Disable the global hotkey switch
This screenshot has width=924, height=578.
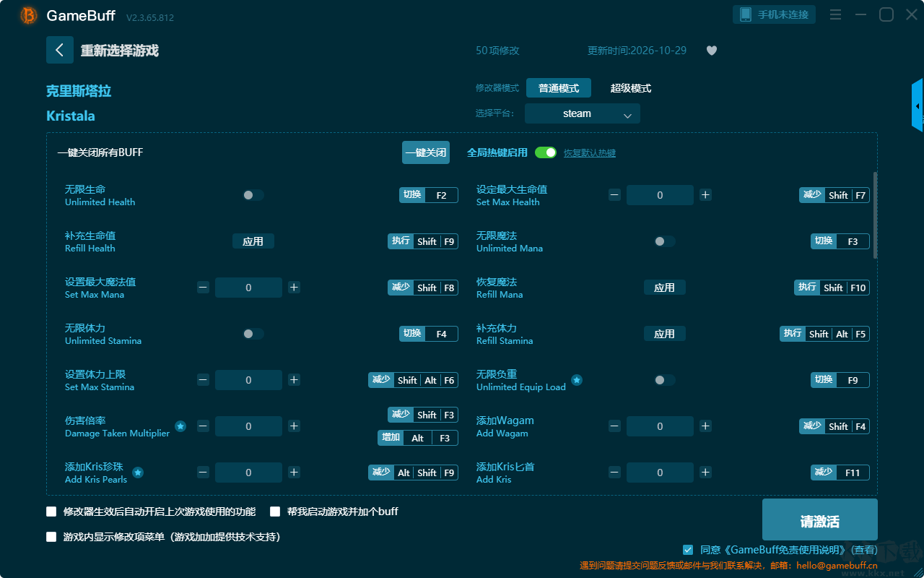coord(546,152)
